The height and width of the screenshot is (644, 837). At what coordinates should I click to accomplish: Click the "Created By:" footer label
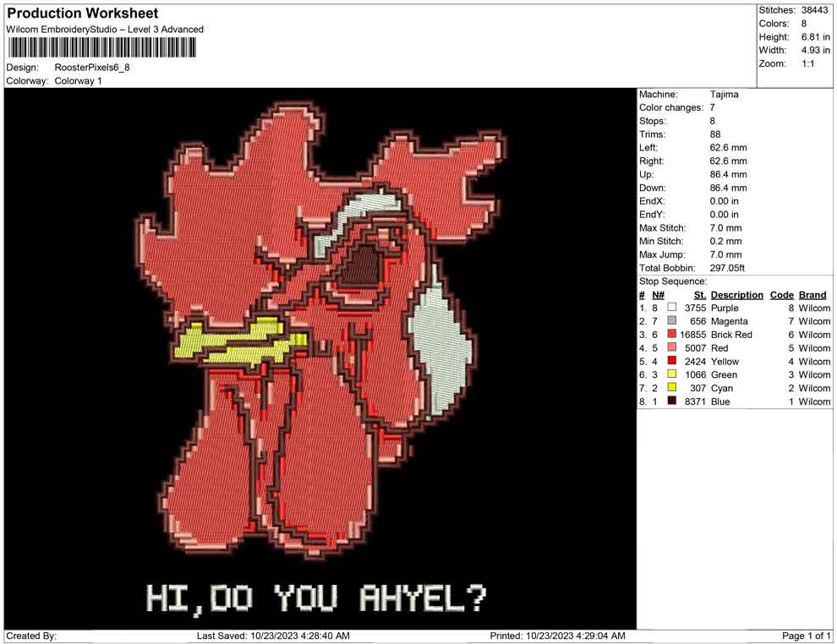coord(31,636)
